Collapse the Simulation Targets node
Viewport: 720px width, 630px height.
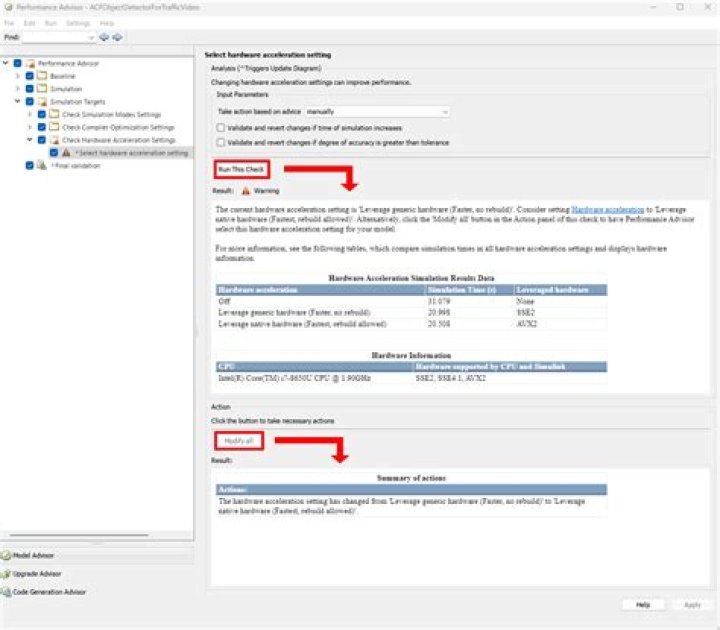pyautogui.click(x=17, y=101)
